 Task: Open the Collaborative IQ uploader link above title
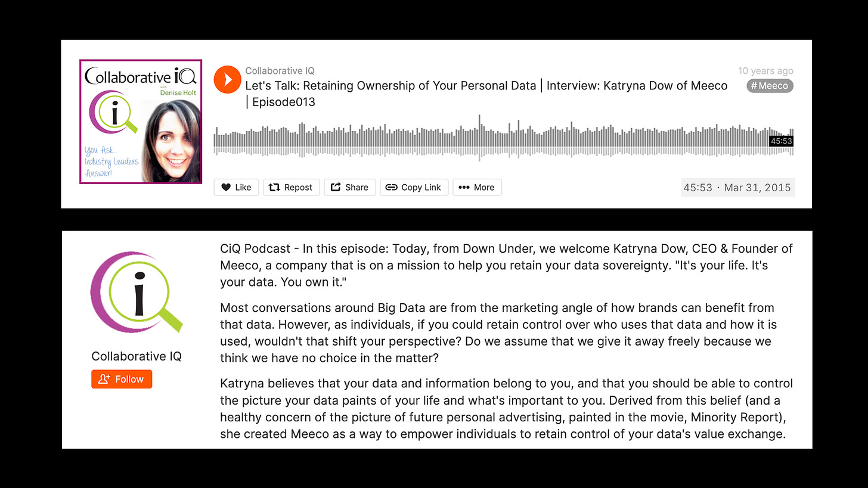280,71
